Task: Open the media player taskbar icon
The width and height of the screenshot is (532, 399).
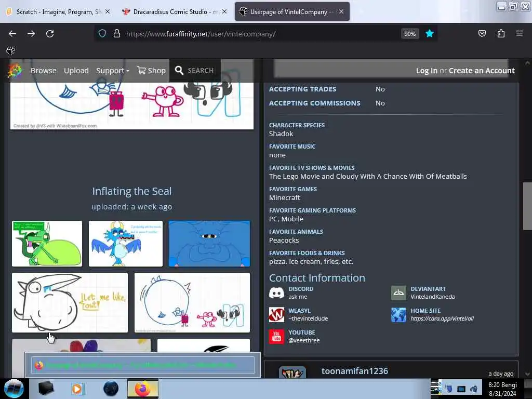Action: coord(77,389)
